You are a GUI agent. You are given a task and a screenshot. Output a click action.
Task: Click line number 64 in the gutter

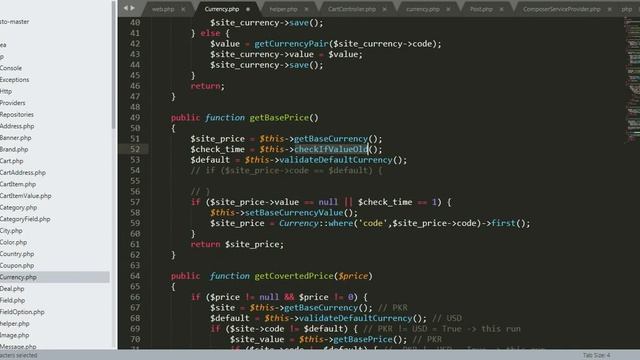(135, 276)
